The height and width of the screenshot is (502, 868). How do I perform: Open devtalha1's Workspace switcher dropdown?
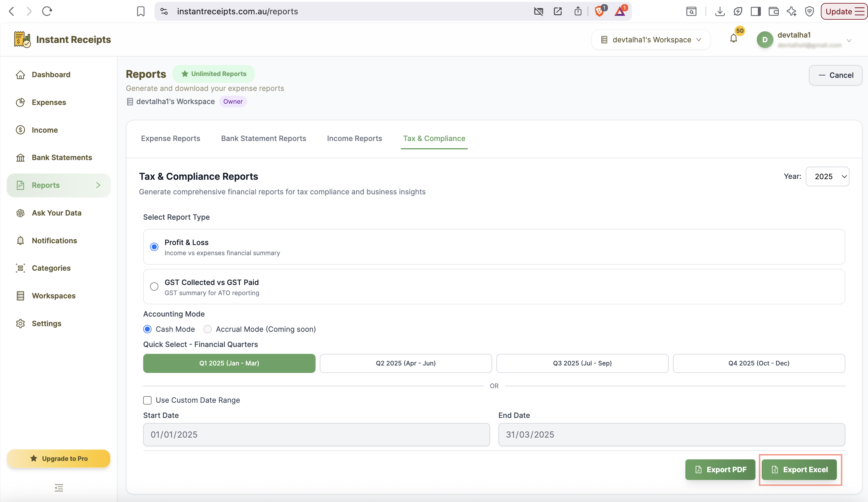pyautogui.click(x=651, y=40)
